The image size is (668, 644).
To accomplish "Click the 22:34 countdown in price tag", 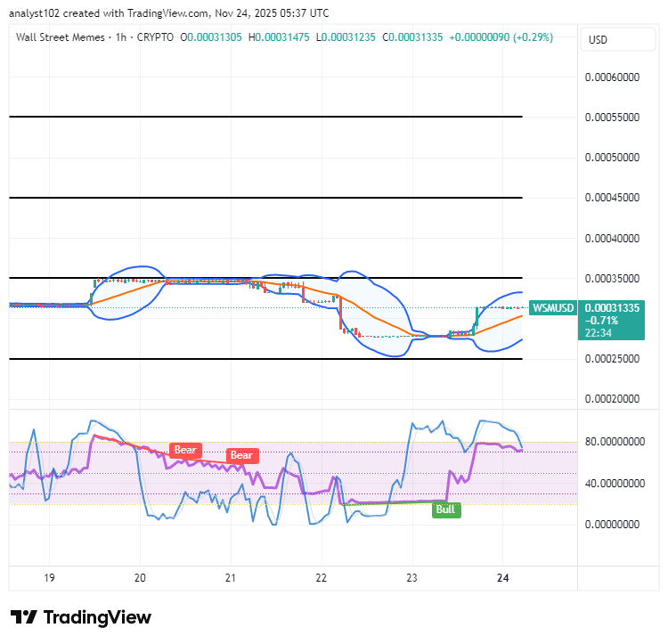I will (x=599, y=333).
